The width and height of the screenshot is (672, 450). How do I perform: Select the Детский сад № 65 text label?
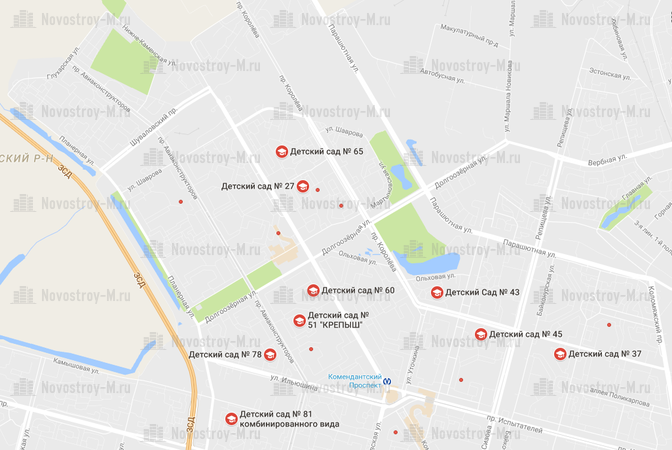coord(327,151)
